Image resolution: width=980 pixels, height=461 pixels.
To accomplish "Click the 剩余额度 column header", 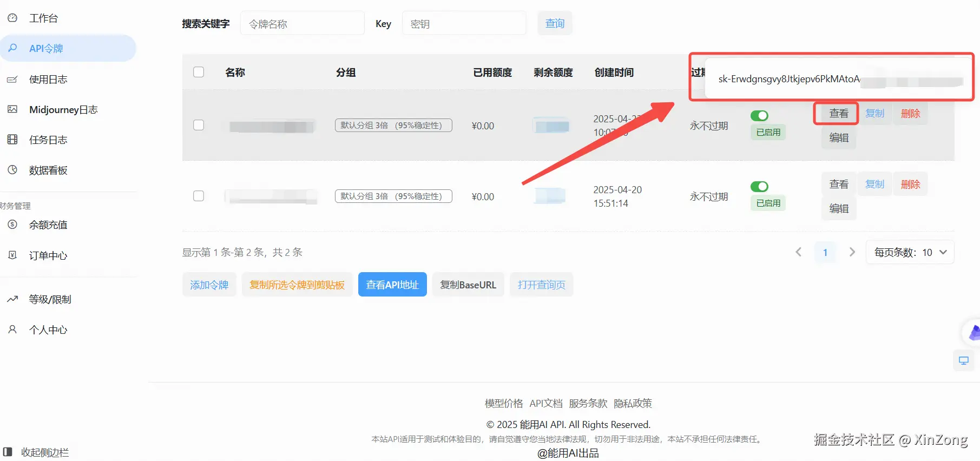I will 553,72.
